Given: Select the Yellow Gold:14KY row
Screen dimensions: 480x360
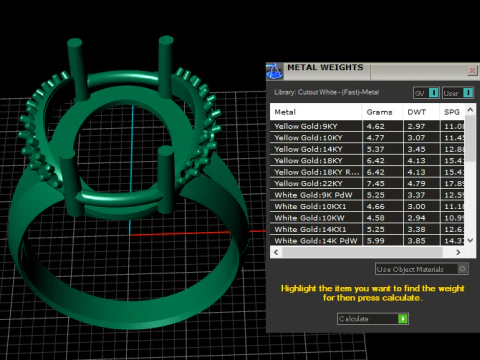Looking at the screenshot, I should point(367,149).
